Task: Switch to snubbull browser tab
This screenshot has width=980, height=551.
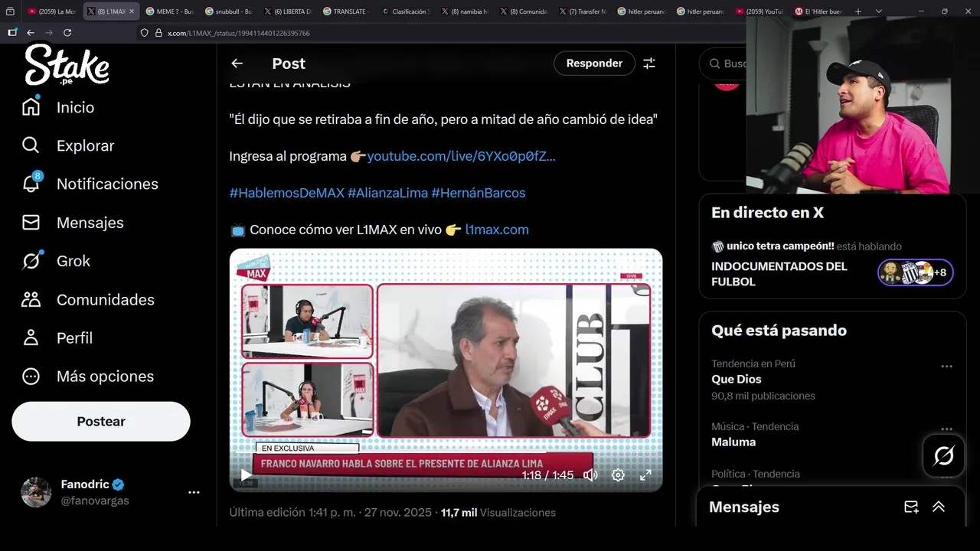Action: pos(227,11)
